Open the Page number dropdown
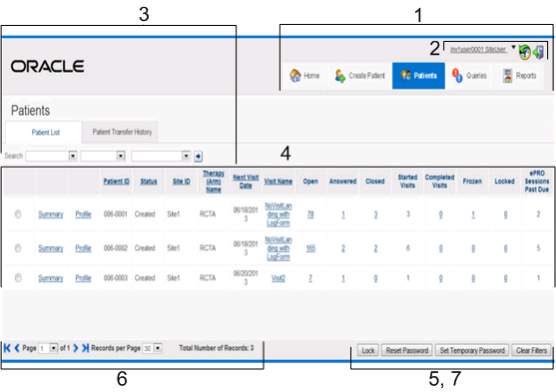 (x=54, y=348)
